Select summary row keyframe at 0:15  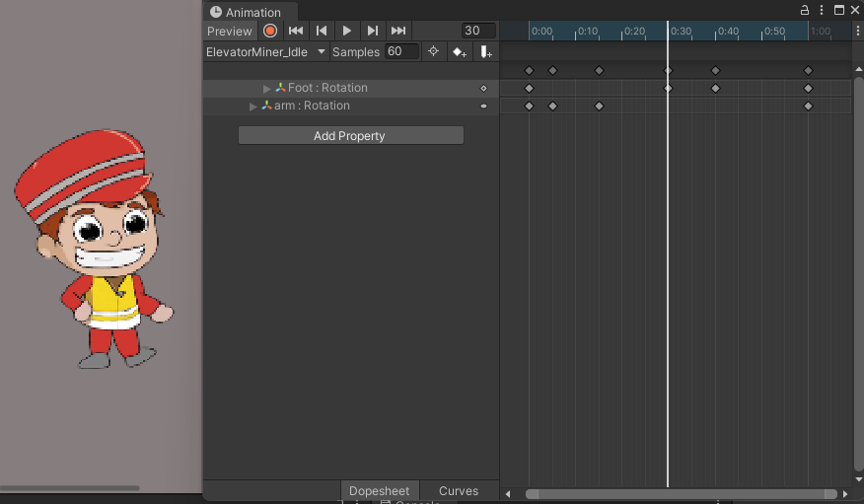pos(599,70)
